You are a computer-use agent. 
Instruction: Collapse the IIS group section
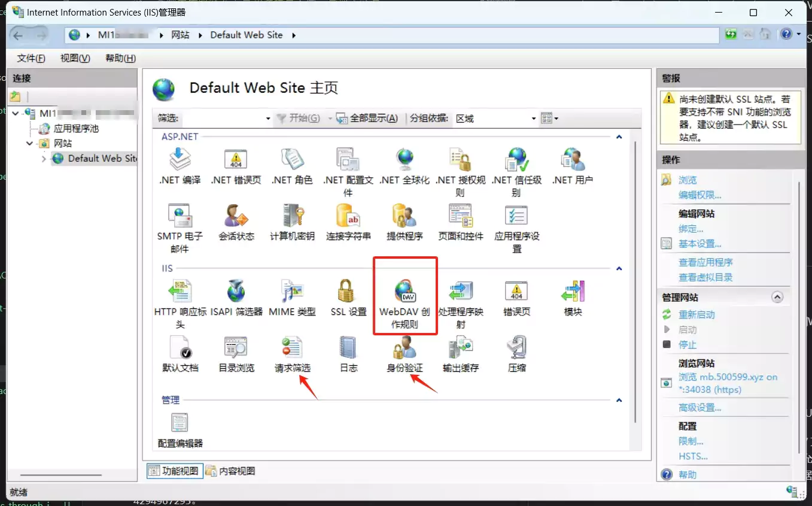click(x=619, y=268)
